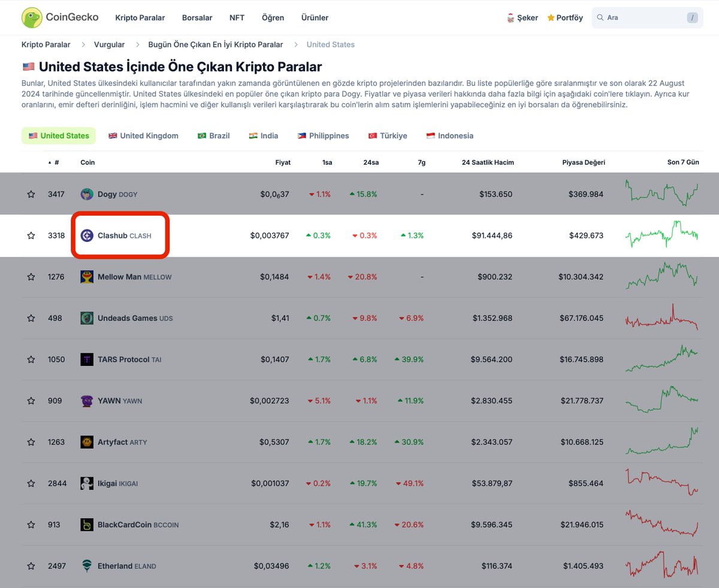The image size is (719, 588).
Task: Open Bugün Öne Çıkan breadcrumb link
Action: [x=216, y=44]
